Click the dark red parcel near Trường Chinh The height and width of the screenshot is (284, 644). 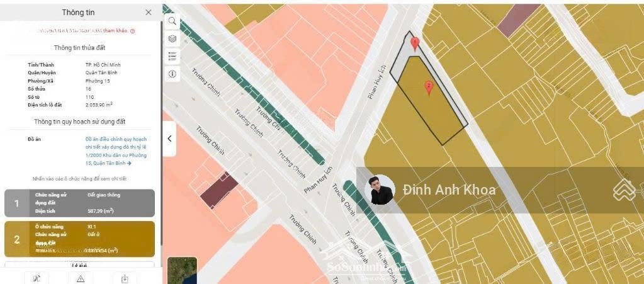coord(219,190)
